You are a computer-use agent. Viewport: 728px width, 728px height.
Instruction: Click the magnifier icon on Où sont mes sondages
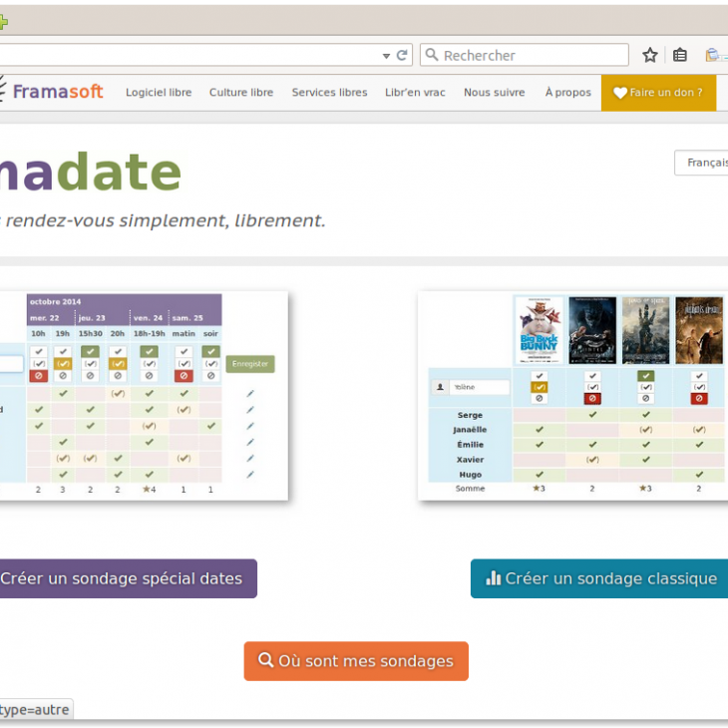(x=266, y=660)
